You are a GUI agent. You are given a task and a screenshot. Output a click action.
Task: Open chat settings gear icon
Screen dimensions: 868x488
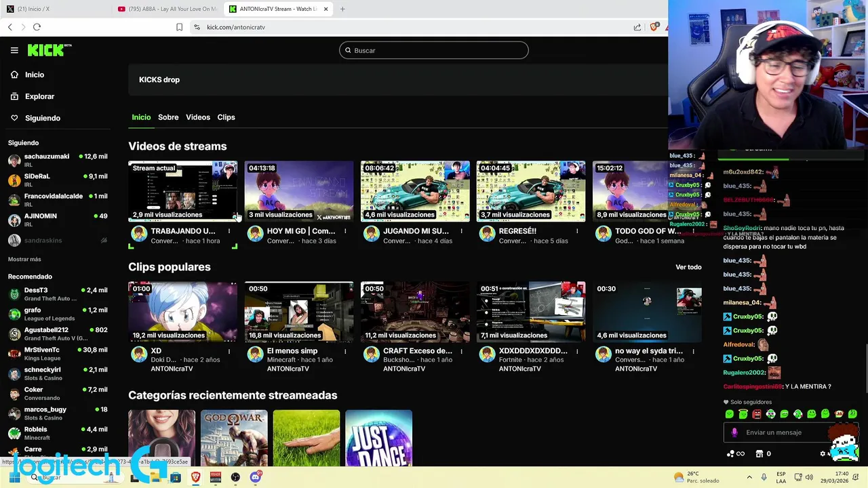[823, 453]
